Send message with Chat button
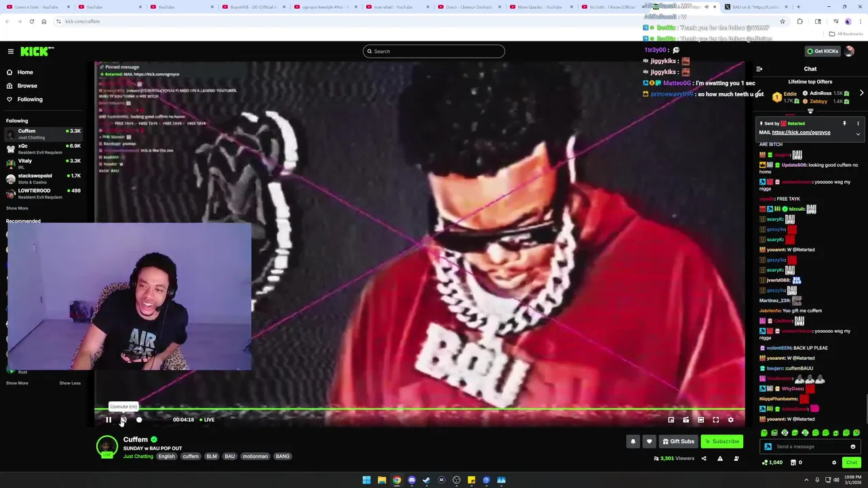This screenshot has height=488, width=868. 852,463
